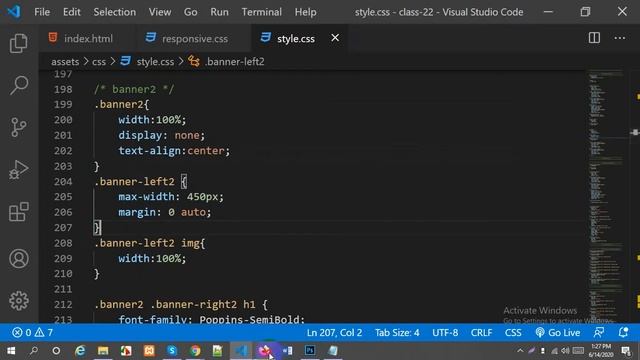Open the Search view in activity bar
This screenshot has width=640, height=360.
tap(18, 85)
